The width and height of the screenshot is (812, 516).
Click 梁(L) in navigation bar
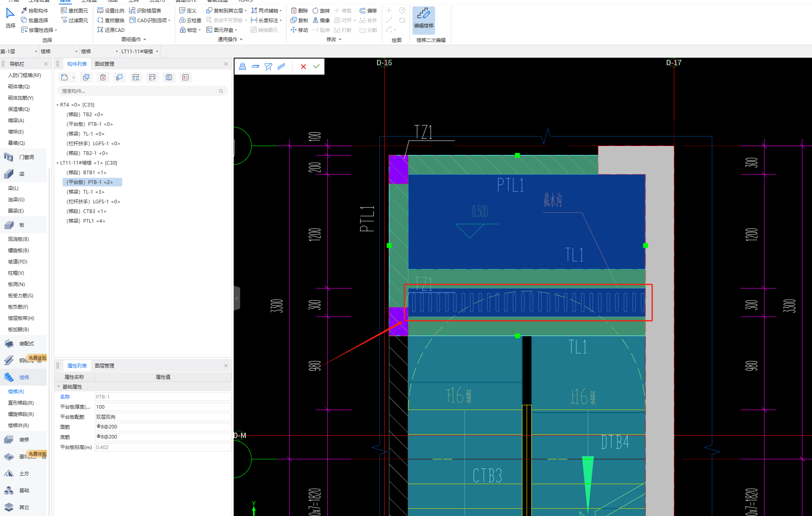pos(13,188)
